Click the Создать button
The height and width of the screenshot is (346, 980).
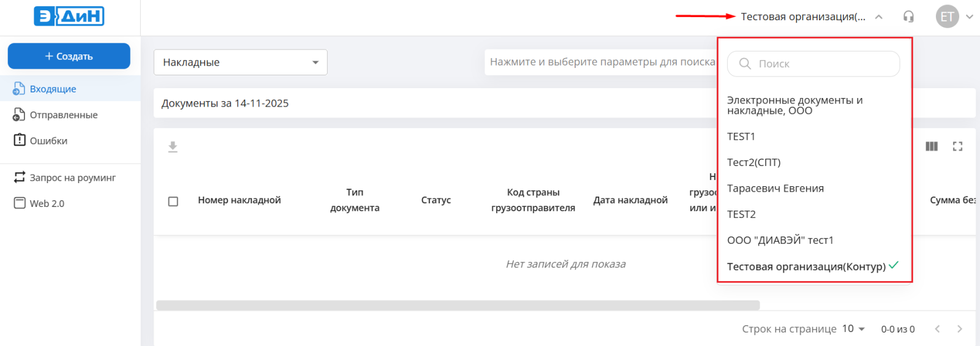[69, 56]
